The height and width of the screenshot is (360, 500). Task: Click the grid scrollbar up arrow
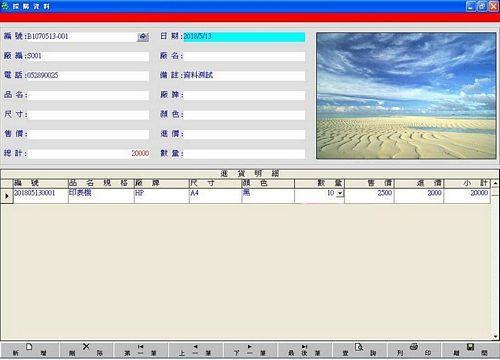point(495,183)
